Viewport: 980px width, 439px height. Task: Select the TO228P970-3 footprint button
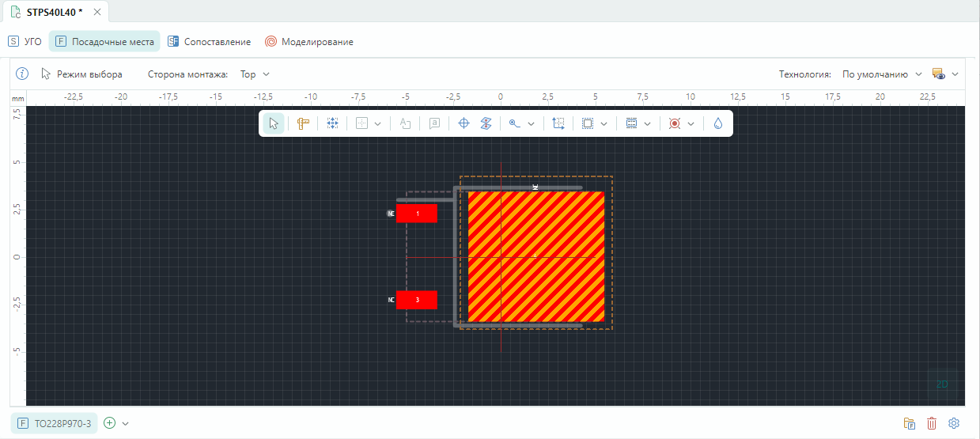tap(55, 423)
